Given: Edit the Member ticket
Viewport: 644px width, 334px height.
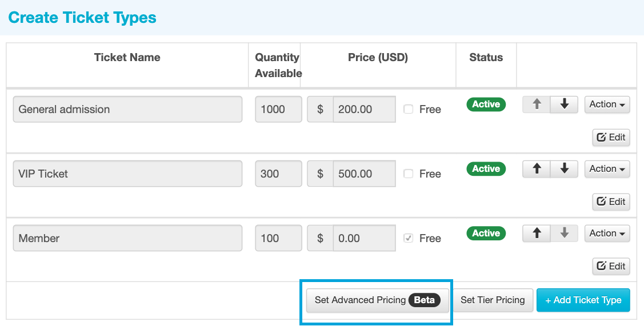Looking at the screenshot, I should point(611,266).
